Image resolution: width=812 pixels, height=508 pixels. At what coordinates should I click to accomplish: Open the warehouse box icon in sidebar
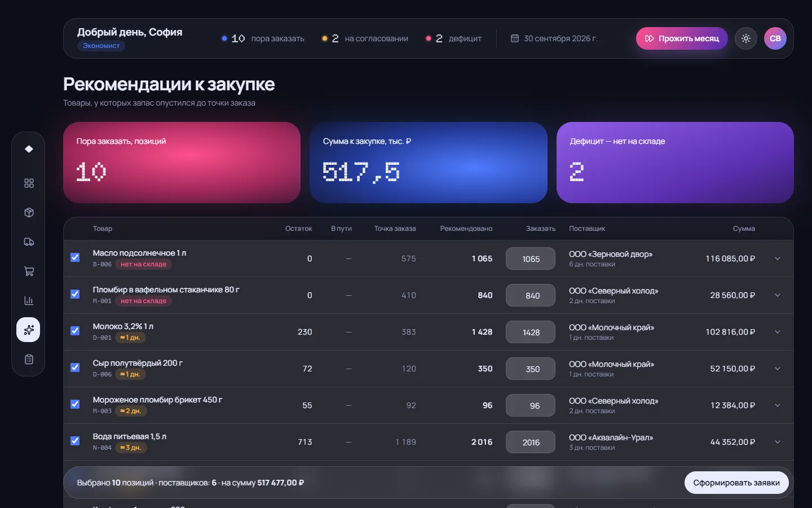tap(29, 213)
